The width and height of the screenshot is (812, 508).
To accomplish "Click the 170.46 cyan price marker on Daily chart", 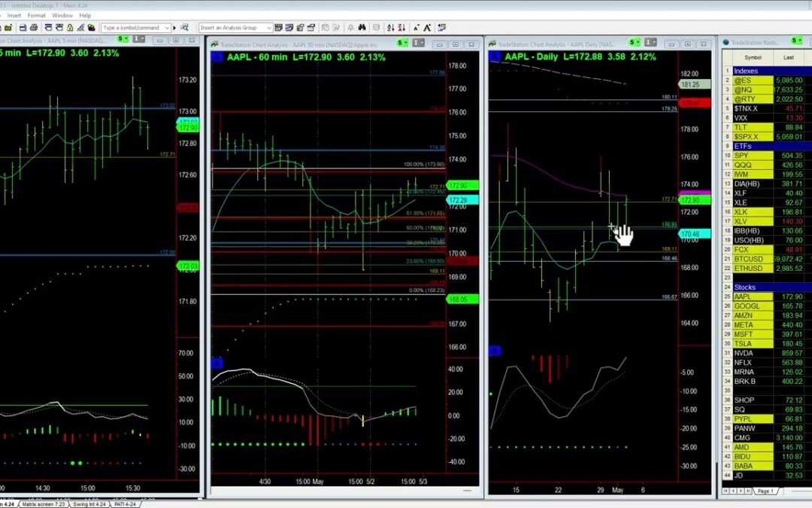I will (x=695, y=234).
